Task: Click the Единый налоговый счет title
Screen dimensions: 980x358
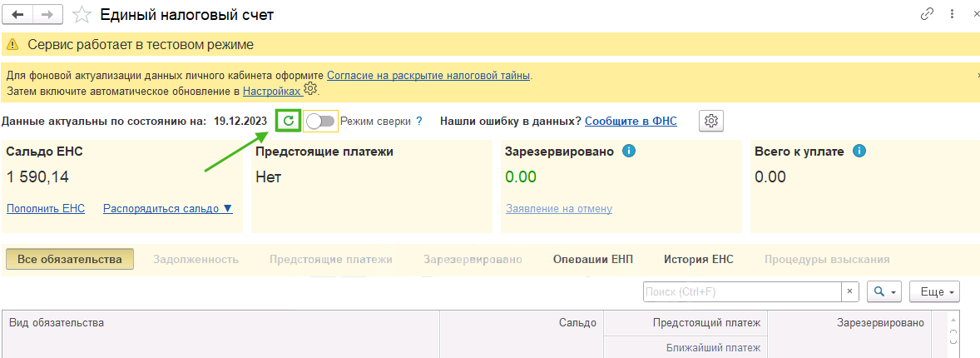Action: (187, 14)
